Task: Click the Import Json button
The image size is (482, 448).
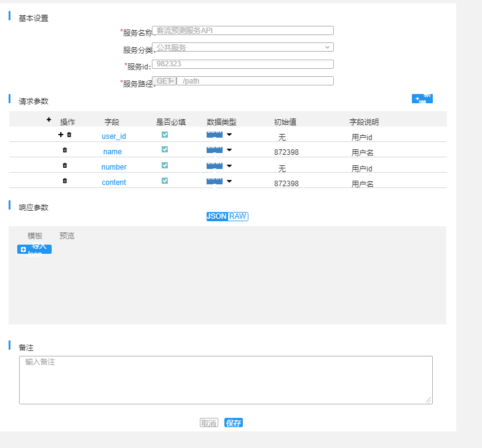Action: pyautogui.click(x=34, y=250)
